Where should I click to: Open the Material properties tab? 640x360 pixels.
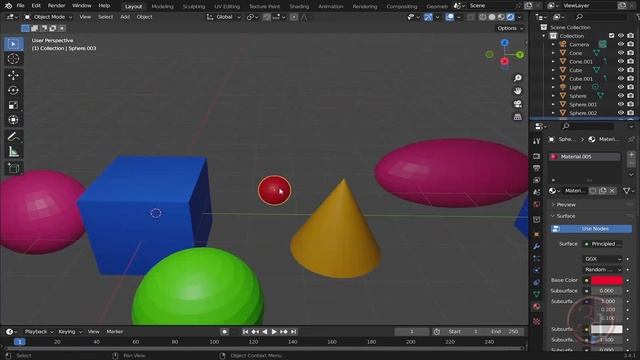[x=537, y=306]
